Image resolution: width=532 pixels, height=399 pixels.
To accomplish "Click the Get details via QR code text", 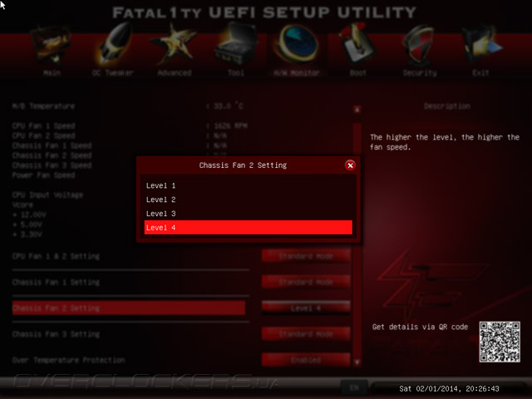I will click(420, 327).
